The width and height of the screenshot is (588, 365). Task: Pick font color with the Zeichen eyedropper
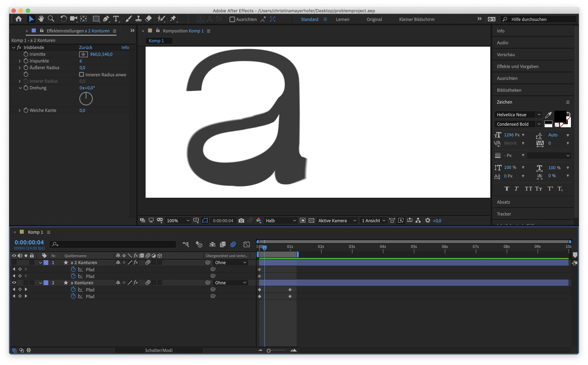pyautogui.click(x=548, y=115)
